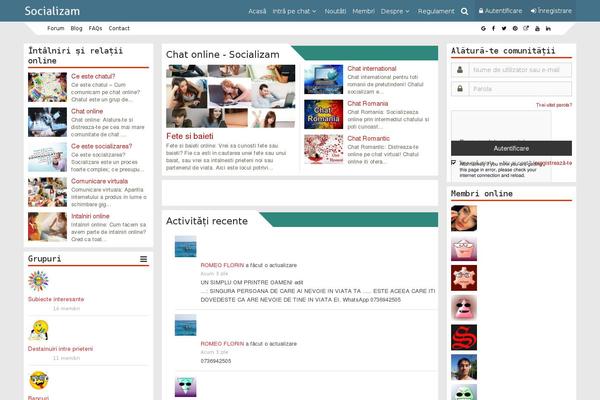Click the Destainuiri intre prieteni group icon

click(38, 330)
